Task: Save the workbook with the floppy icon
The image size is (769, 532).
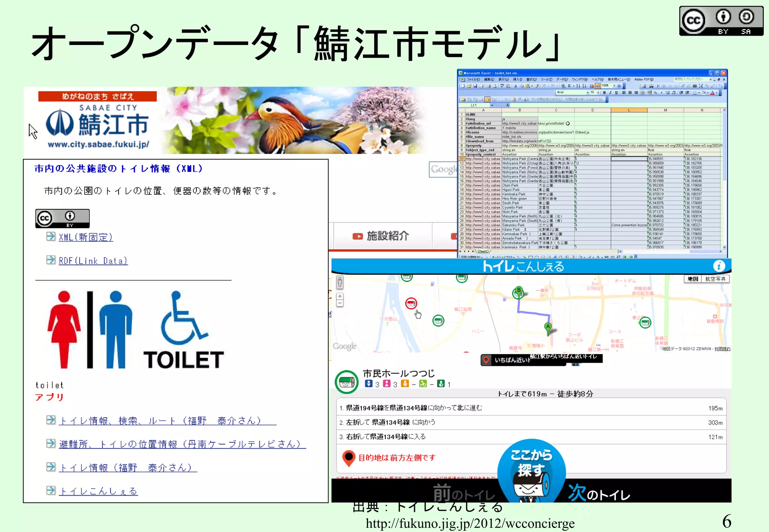Action: tap(475, 86)
